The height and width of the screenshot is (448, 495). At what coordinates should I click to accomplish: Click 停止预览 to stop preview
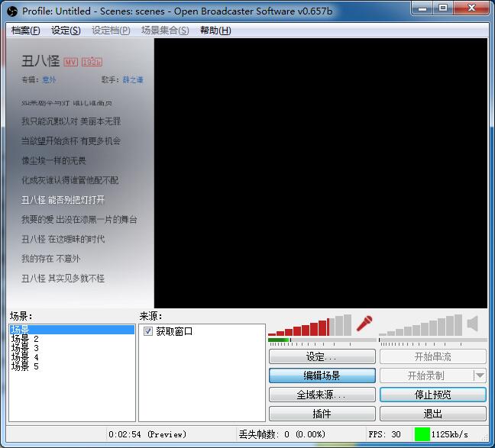(x=433, y=395)
